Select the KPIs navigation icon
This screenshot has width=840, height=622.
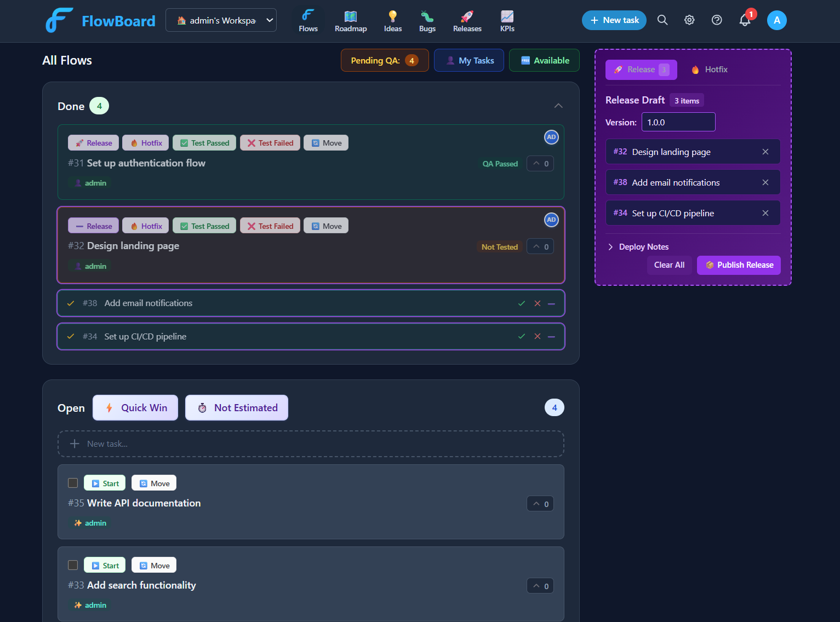[507, 16]
